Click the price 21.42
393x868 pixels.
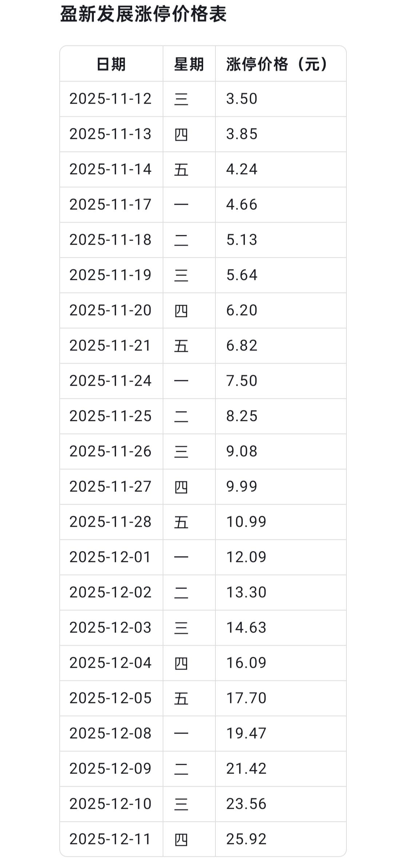[246, 769]
